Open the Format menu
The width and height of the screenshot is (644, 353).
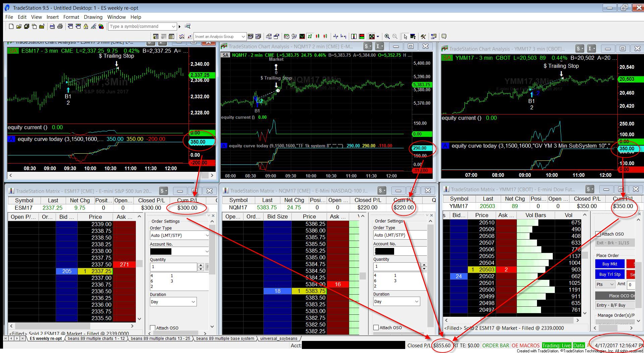71,17
